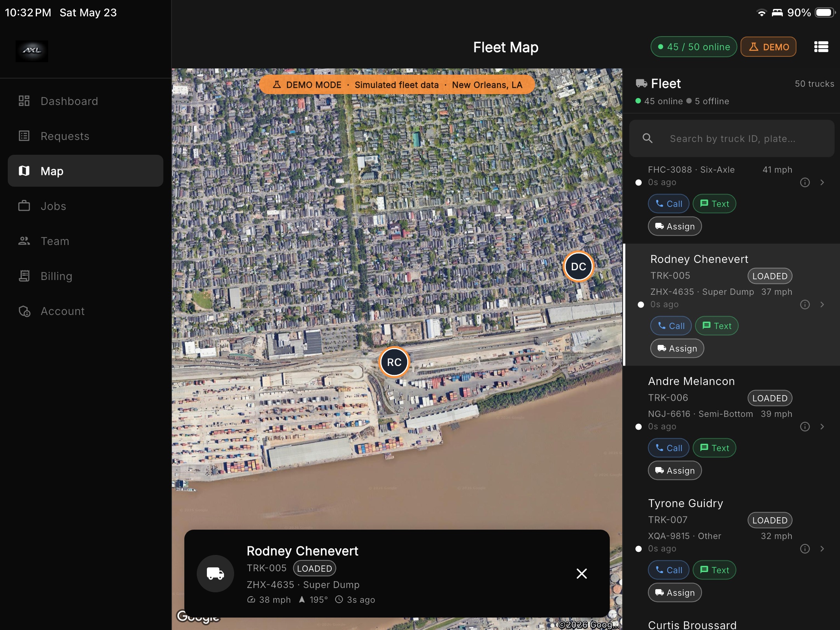Call Rodney Chenevert
Image resolution: width=840 pixels, height=630 pixels.
671,326
